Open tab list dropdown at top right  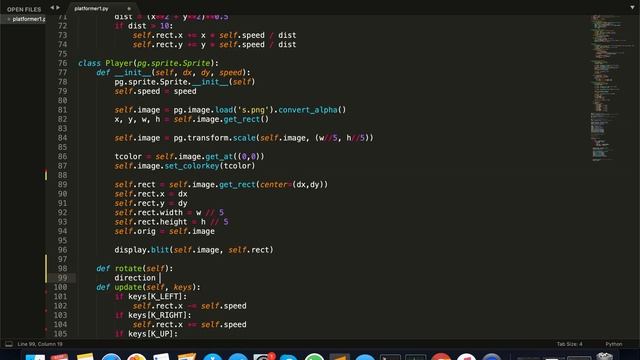(x=632, y=7)
